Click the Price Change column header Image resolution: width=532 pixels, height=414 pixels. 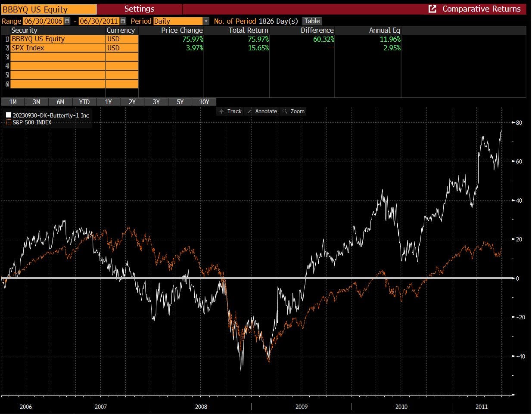tap(182, 30)
